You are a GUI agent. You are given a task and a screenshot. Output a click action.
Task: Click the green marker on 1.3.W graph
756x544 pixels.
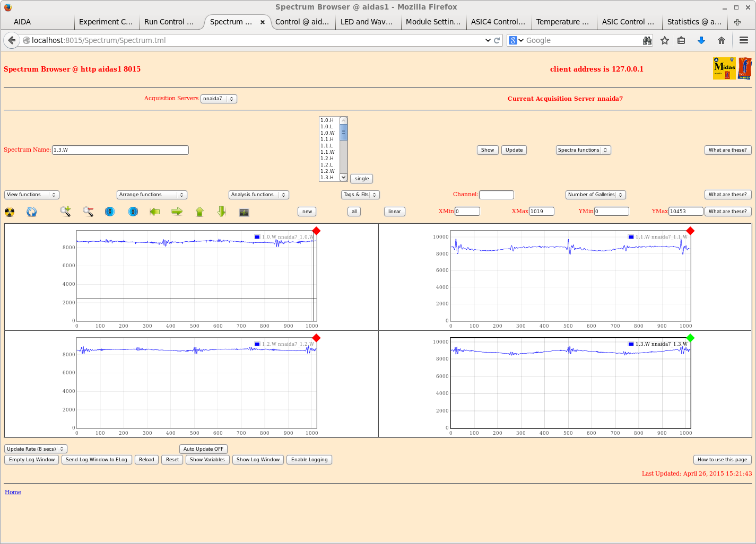click(x=690, y=338)
